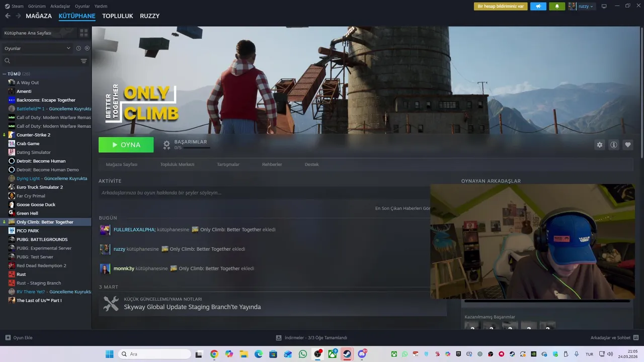Select The Last of Us Part I
Screen dimensions: 644x362
[x=39, y=300]
